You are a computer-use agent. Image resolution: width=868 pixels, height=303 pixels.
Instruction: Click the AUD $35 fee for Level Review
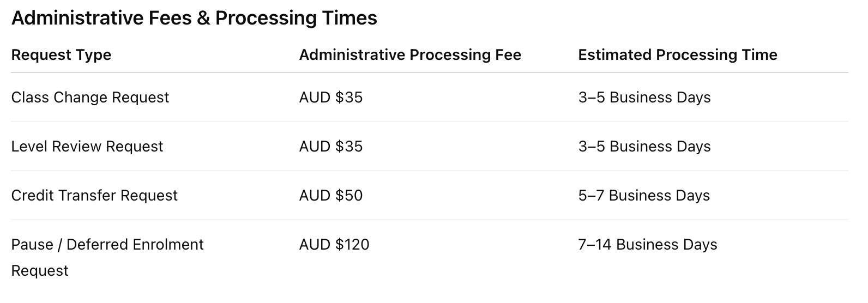point(331,147)
